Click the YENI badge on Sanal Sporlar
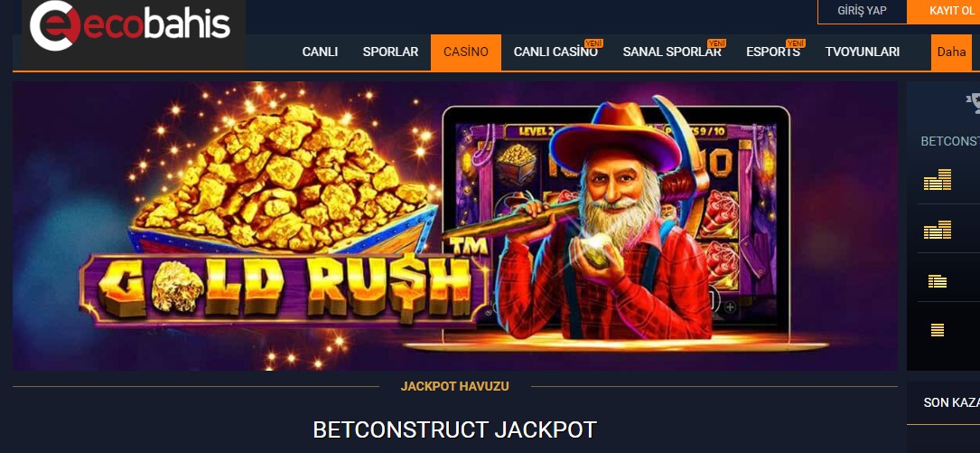980x453 pixels. point(717,43)
